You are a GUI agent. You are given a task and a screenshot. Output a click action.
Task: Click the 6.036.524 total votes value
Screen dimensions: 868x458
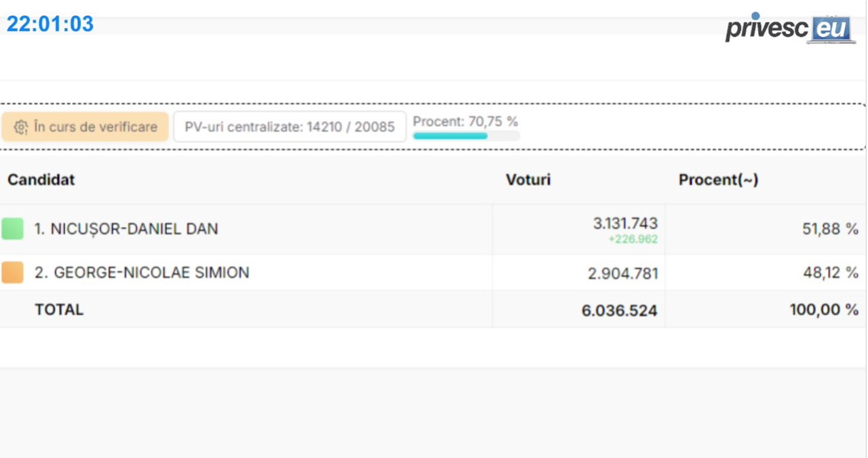coord(619,311)
